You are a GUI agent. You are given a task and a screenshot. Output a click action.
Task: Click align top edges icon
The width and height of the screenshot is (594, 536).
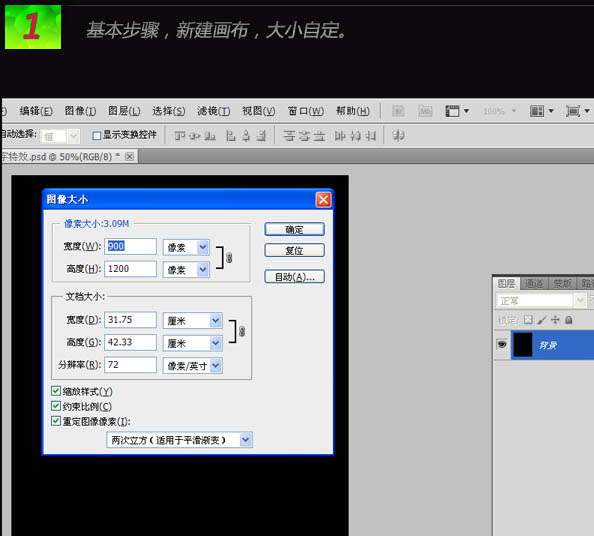180,136
